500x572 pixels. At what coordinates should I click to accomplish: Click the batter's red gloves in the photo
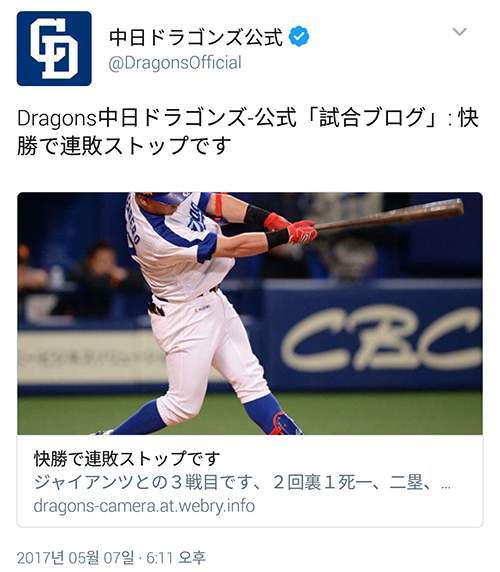tap(292, 229)
